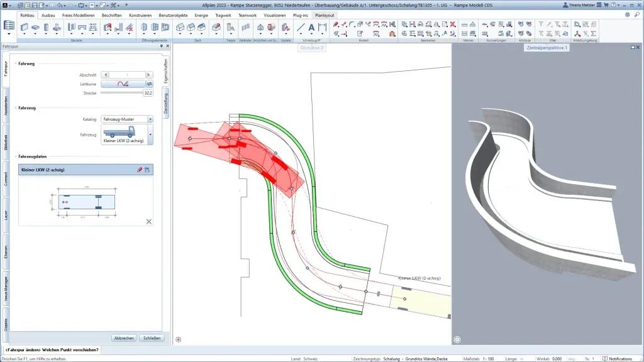Select the line tool in the ribbon

pos(301,27)
